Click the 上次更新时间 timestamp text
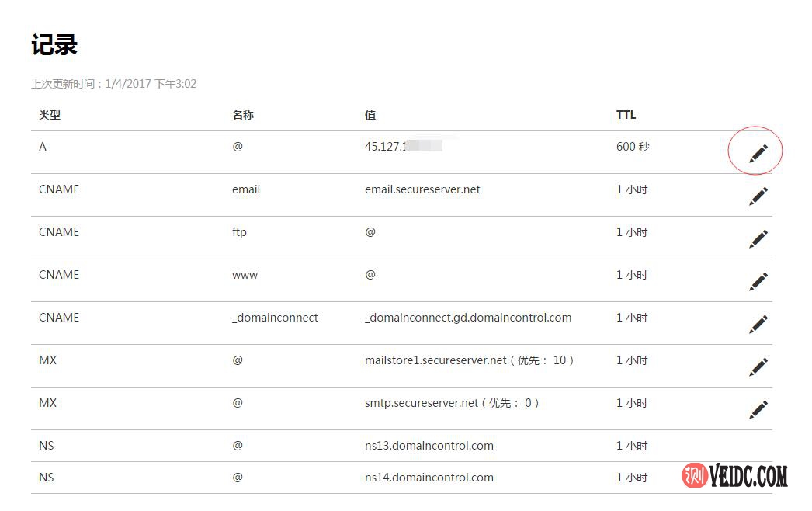Image resolution: width=812 pixels, height=511 pixels. tap(113, 84)
